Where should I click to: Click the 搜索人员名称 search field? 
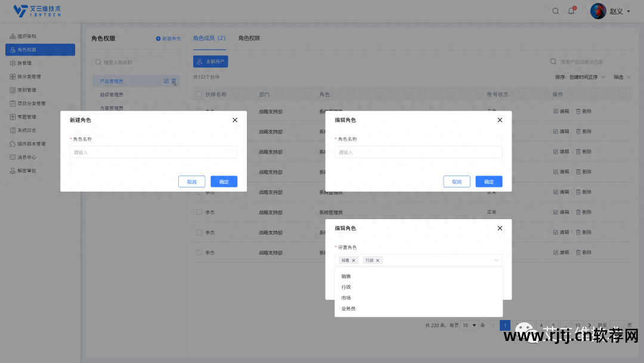[137, 63]
